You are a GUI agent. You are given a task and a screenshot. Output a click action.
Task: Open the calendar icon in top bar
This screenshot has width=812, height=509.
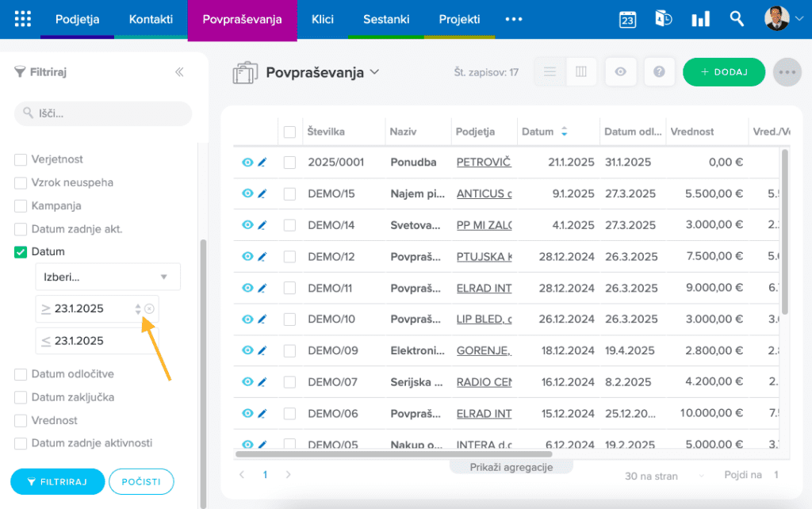(x=627, y=20)
